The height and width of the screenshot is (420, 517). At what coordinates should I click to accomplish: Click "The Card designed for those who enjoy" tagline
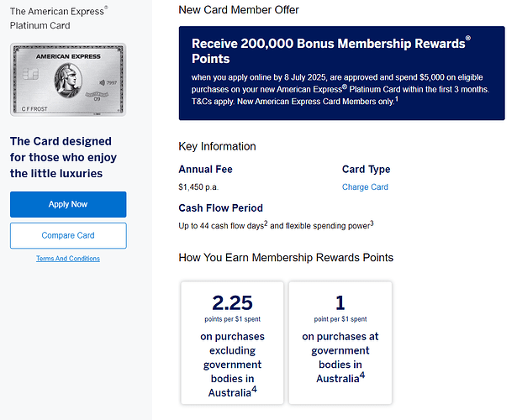63,157
